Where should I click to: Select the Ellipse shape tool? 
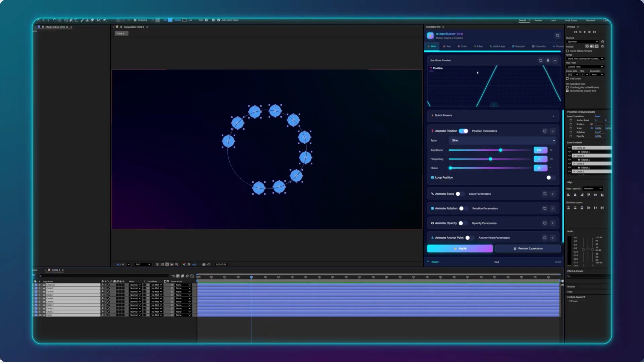[x=66, y=20]
